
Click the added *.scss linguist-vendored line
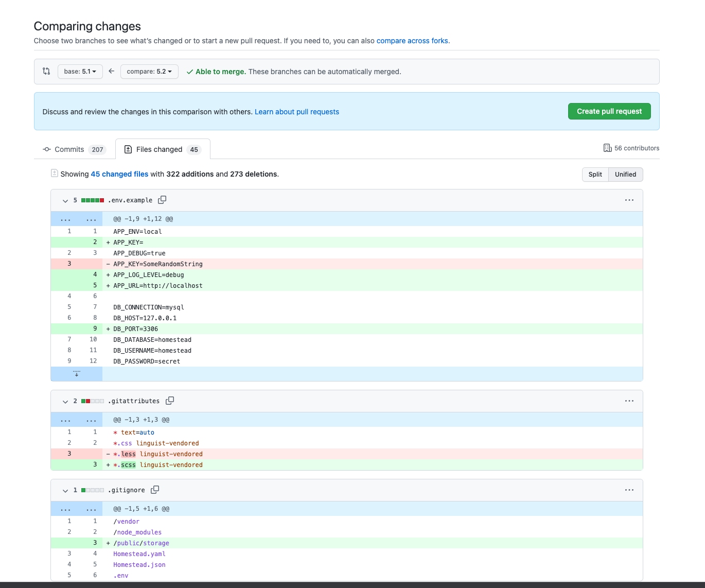(x=347, y=465)
